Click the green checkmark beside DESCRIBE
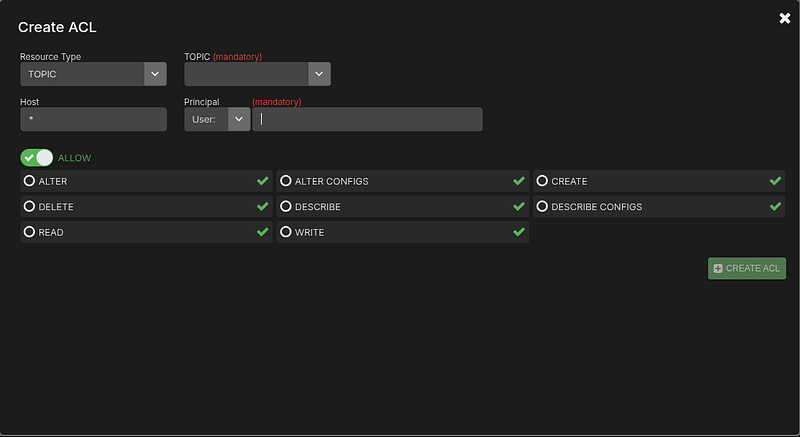800x437 pixels. pyautogui.click(x=518, y=207)
